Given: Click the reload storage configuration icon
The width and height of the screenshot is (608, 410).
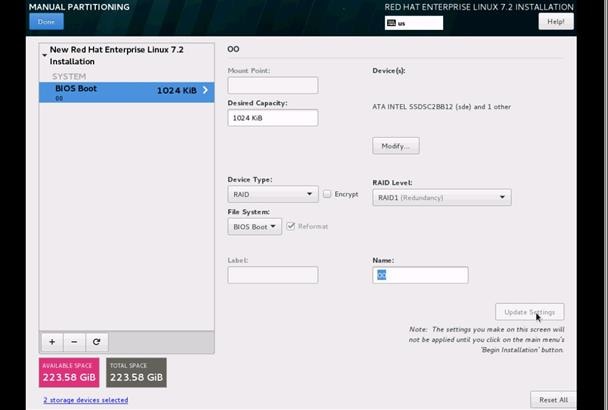Looking at the screenshot, I should point(97,342).
